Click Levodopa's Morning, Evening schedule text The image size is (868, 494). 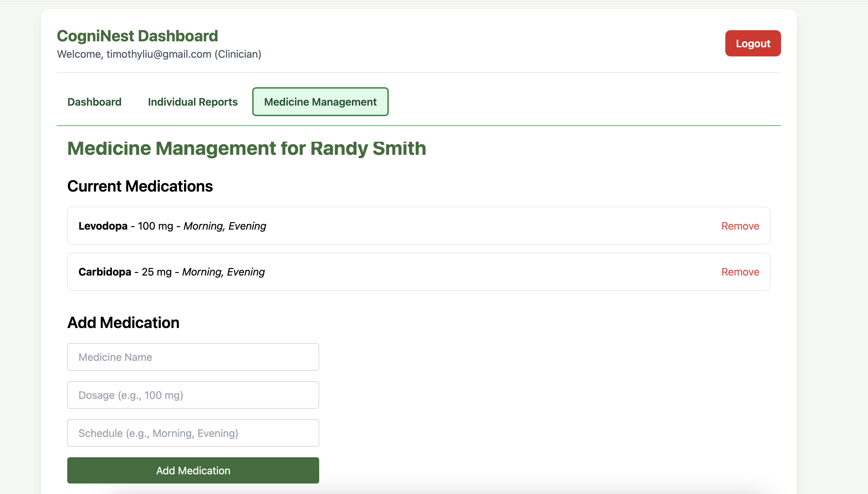coord(225,226)
